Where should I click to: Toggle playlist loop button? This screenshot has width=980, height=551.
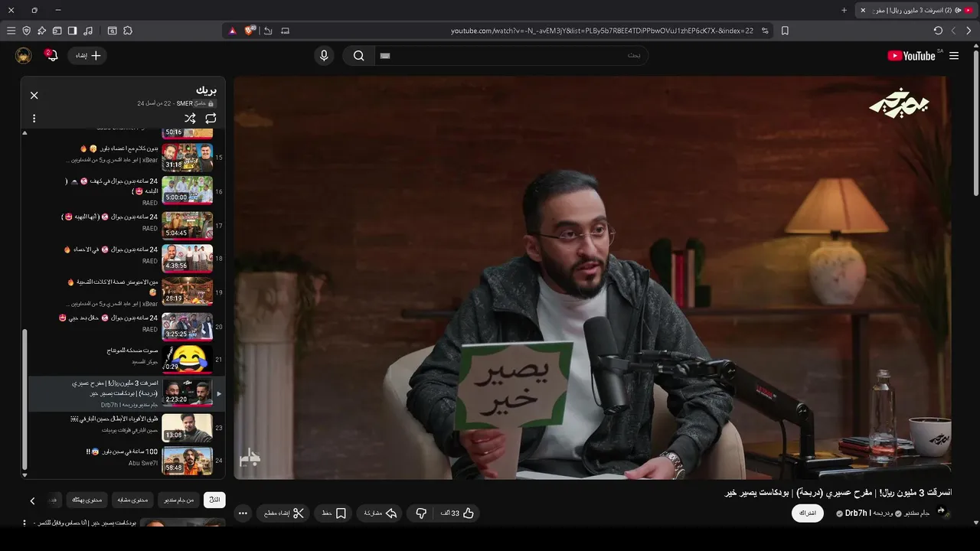click(211, 119)
